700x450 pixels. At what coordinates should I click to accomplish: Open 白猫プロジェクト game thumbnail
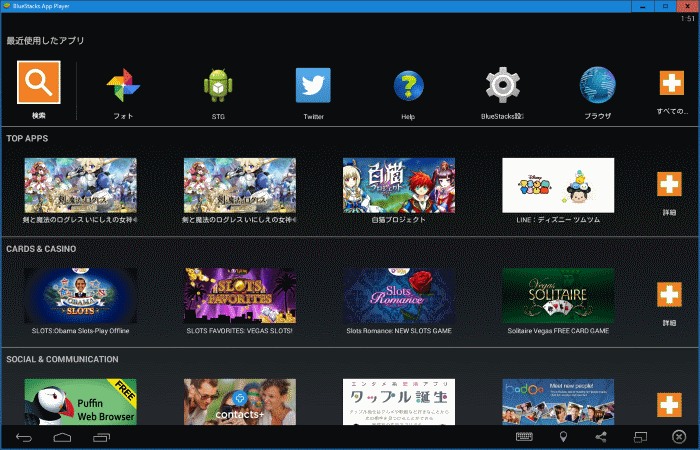(399, 185)
